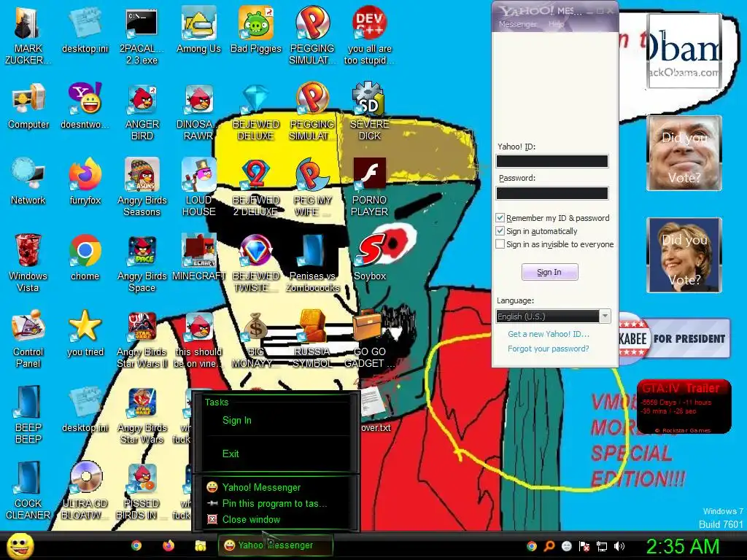Open the ULTRA CD BLOATW disc icon

coord(85,491)
